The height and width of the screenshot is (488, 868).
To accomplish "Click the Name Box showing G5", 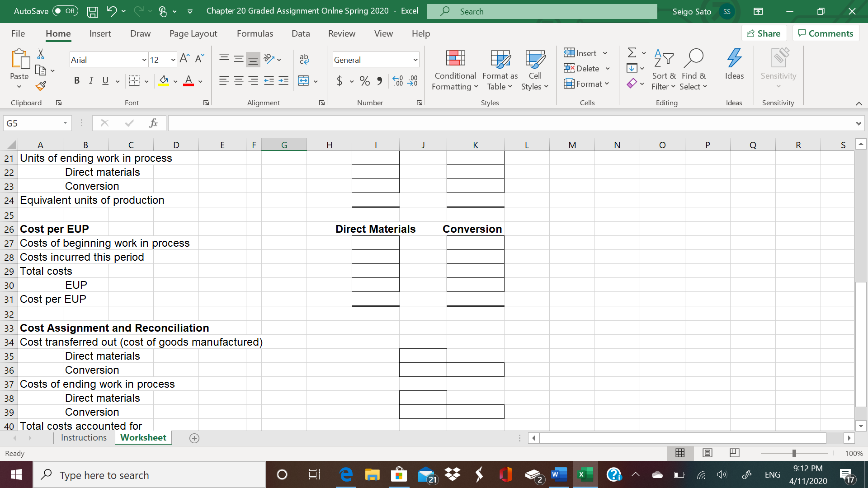I will click(x=32, y=123).
